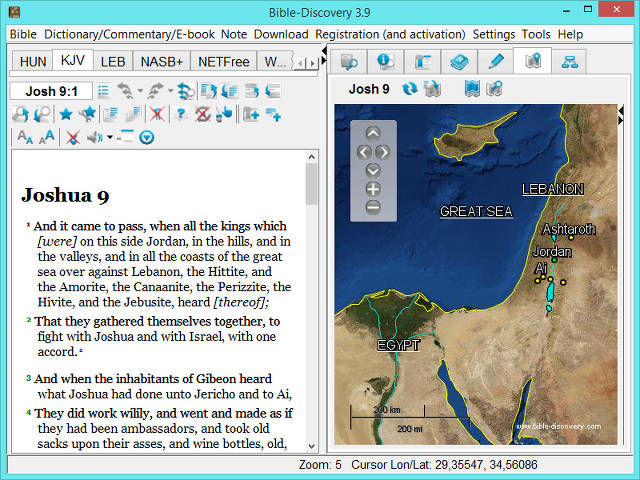Pan the map left with arrow button

(x=364, y=152)
